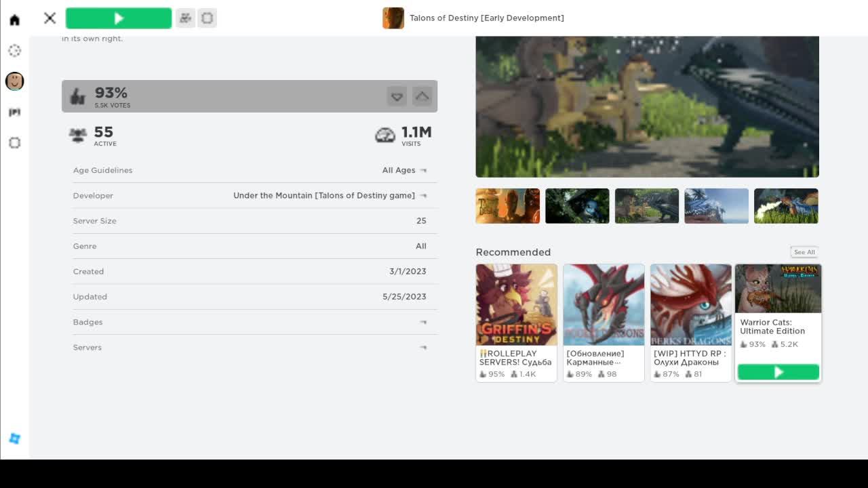The width and height of the screenshot is (868, 488).
Task: Click the '[Обновление] Карманные' game title
Action: (595, 358)
